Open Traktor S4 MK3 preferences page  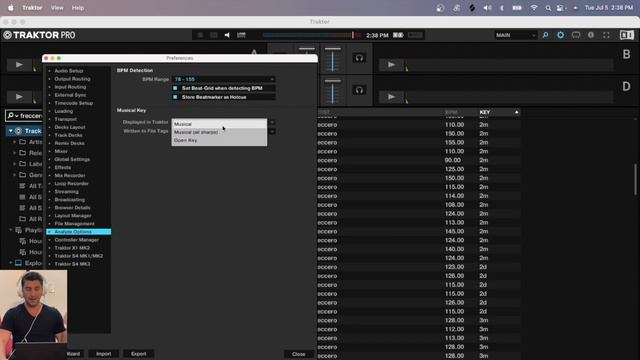(x=73, y=264)
